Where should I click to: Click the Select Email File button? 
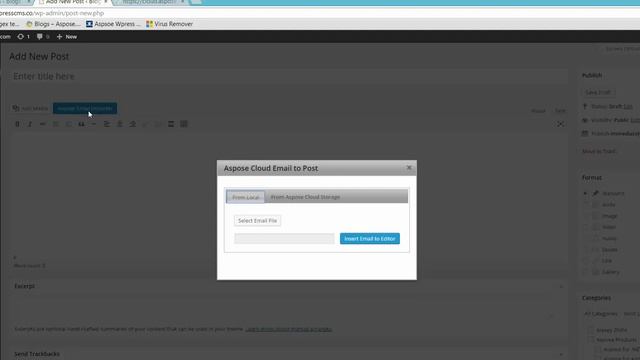258,221
